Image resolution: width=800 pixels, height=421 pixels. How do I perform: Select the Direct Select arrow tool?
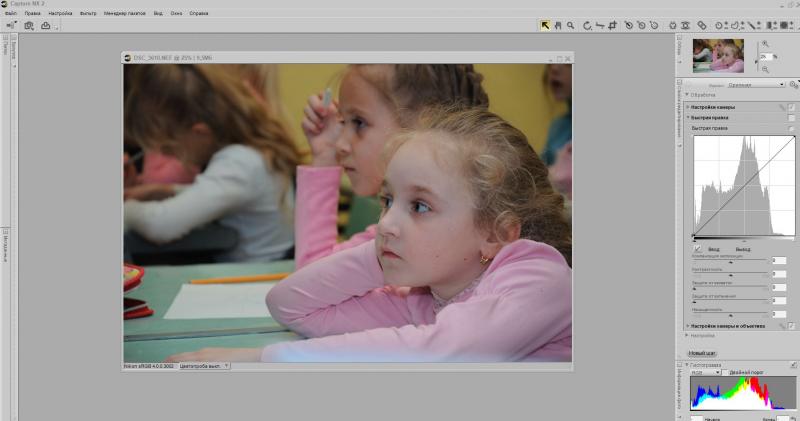pyautogui.click(x=545, y=25)
